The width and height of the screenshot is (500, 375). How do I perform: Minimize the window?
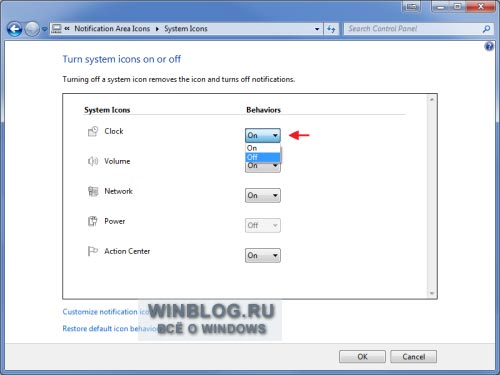441,7
